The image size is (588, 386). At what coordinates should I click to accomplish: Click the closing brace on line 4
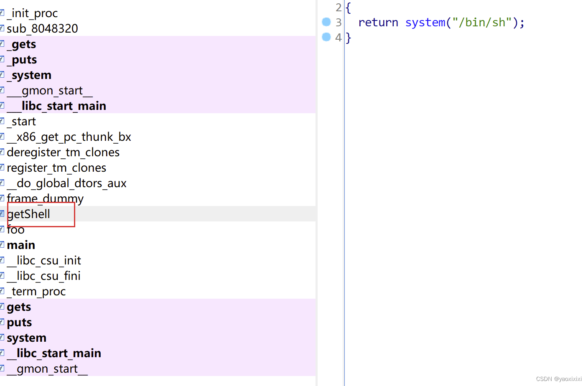[x=349, y=38]
